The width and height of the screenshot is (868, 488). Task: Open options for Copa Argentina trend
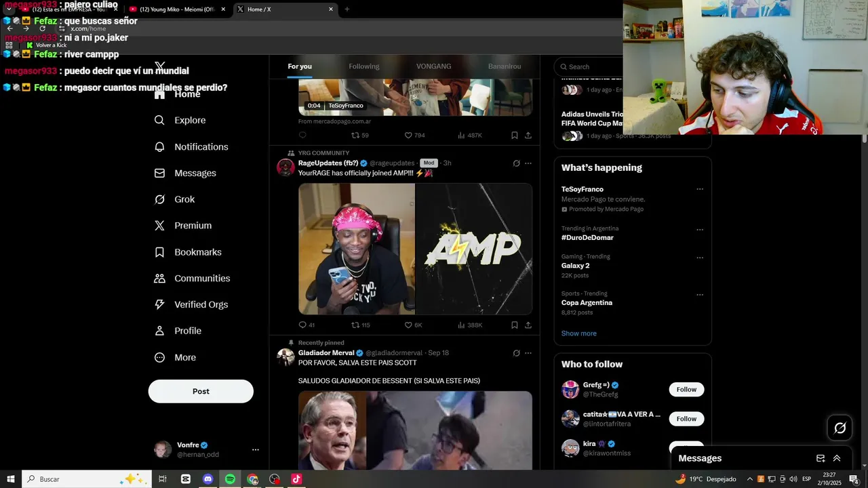tap(700, 295)
